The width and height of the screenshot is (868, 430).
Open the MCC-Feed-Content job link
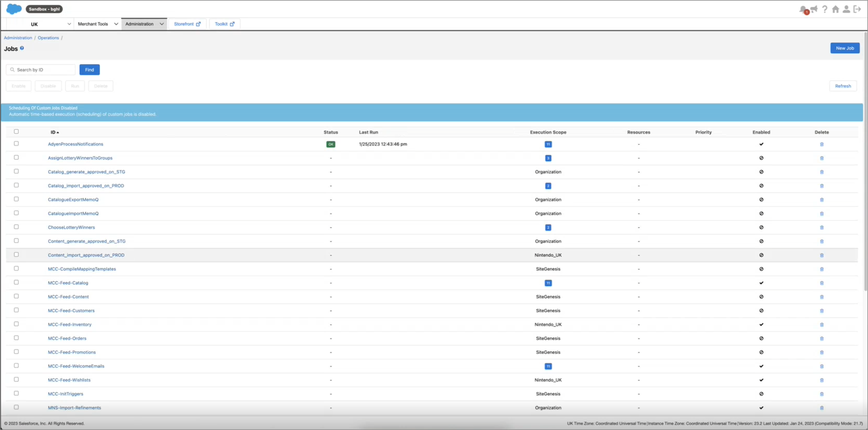(x=68, y=297)
